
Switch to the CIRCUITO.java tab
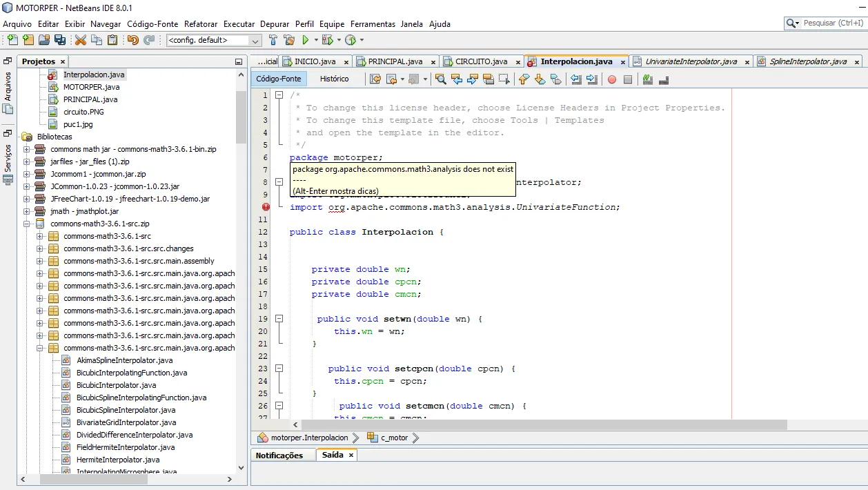pyautogui.click(x=480, y=61)
